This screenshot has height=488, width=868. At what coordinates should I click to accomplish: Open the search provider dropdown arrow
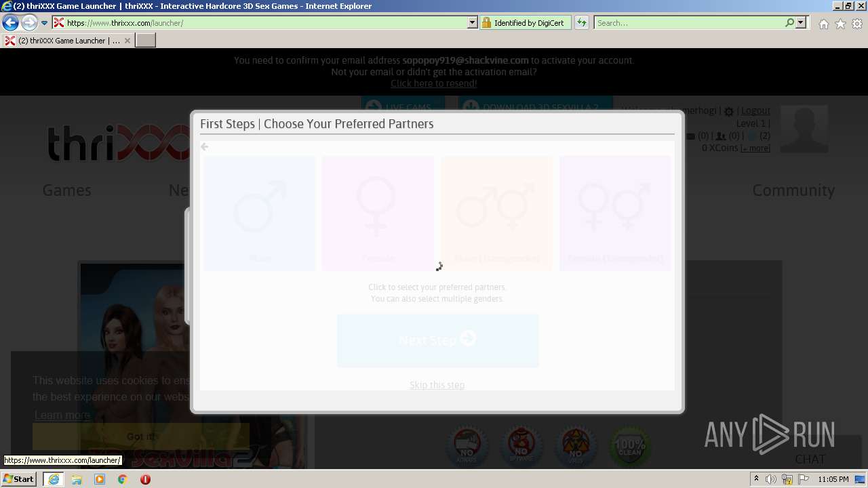[x=801, y=23]
